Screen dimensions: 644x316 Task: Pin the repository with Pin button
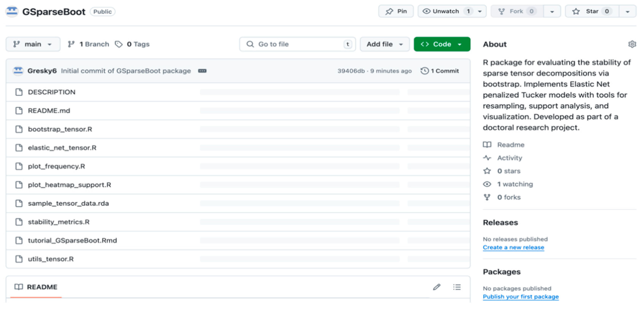pyautogui.click(x=396, y=11)
